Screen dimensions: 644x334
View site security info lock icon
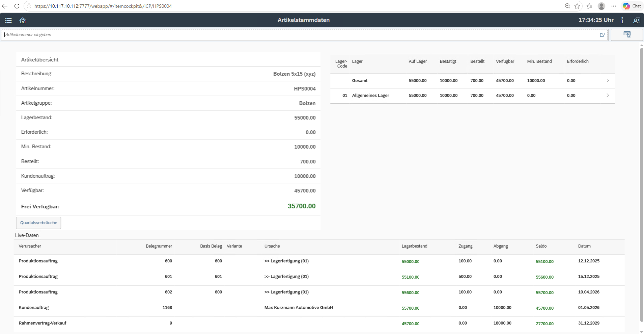point(29,6)
